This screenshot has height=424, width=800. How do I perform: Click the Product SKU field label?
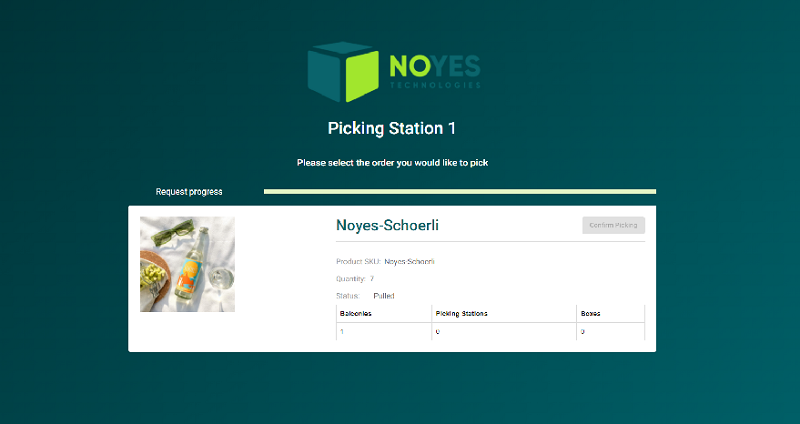coord(358,261)
